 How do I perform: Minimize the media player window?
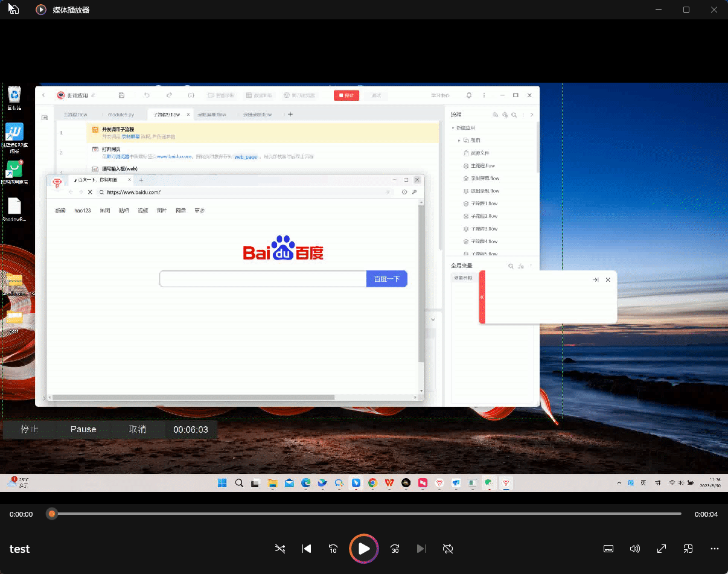tap(659, 10)
